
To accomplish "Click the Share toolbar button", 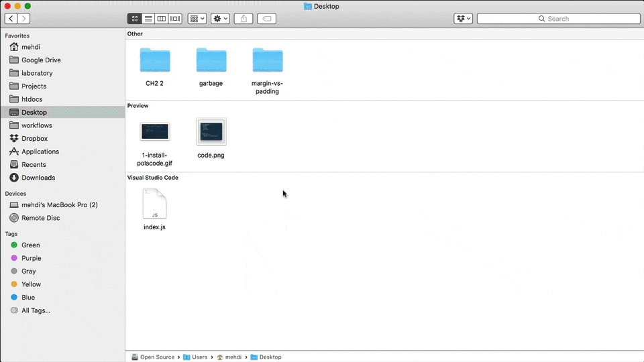I will [244, 19].
